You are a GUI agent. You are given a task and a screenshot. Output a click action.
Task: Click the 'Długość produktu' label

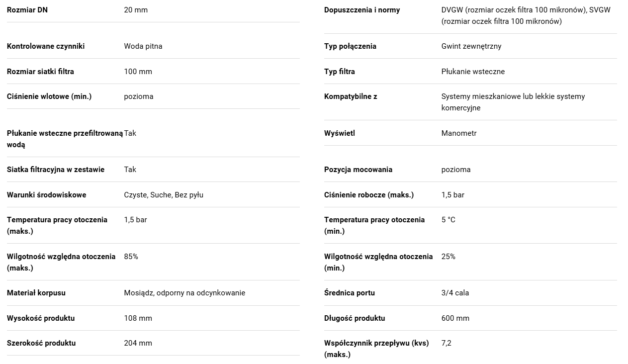[x=355, y=318]
